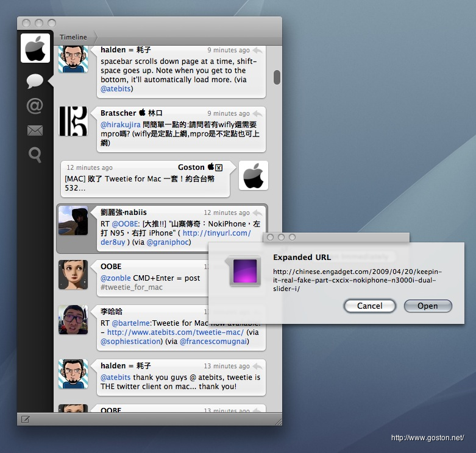Click halden's avatar on thank you tweet
This screenshot has height=453, width=476.
(x=73, y=374)
